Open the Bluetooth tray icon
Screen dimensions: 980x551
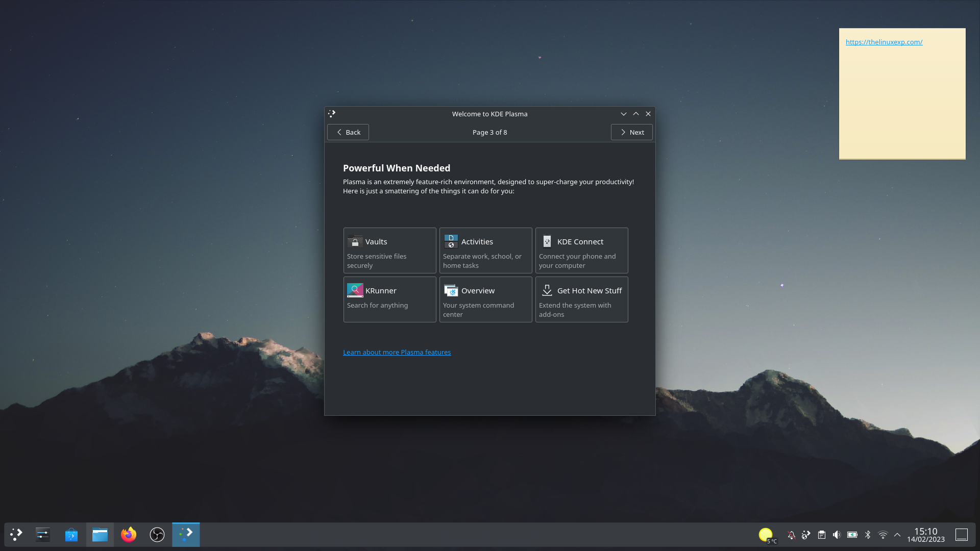coord(867,535)
